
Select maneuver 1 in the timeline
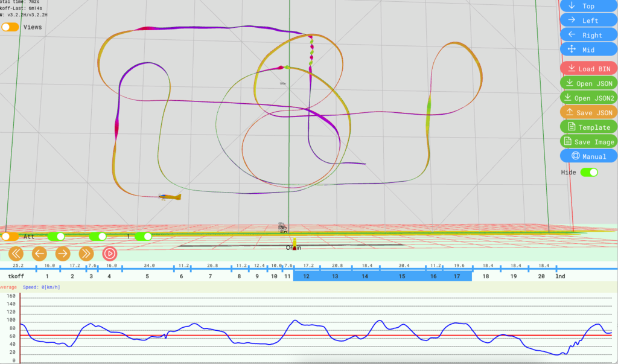point(47,276)
